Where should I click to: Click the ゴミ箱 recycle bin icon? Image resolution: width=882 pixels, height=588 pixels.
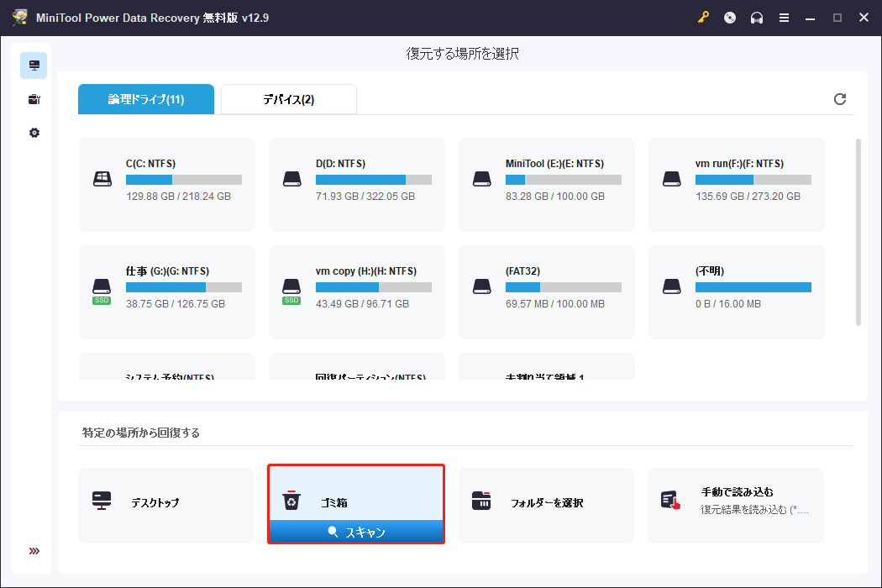click(x=291, y=501)
